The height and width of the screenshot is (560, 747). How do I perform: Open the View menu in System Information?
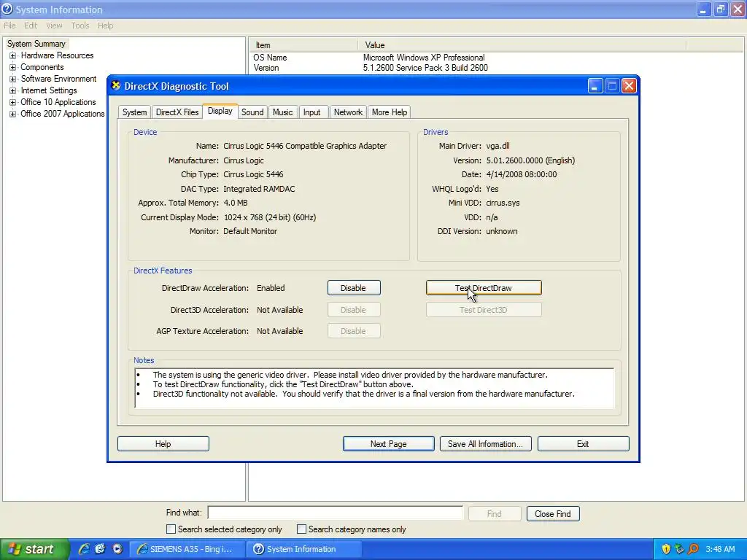[54, 26]
